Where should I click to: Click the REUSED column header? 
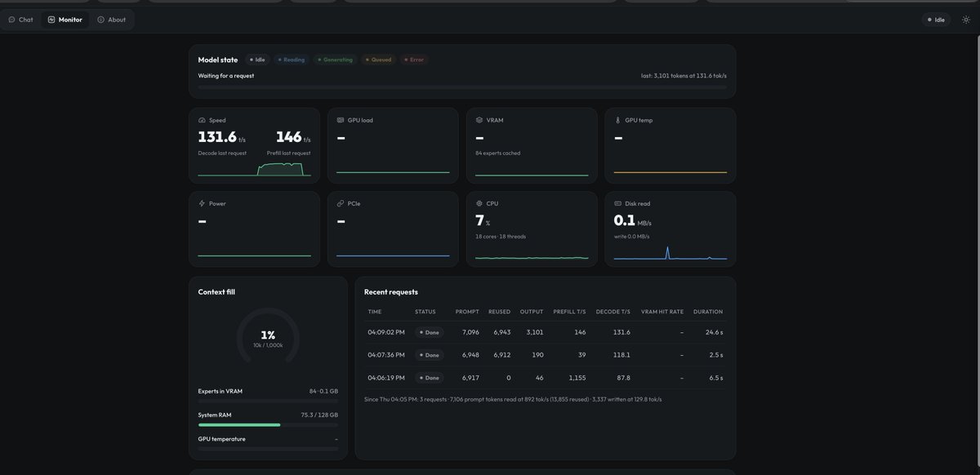(x=499, y=312)
